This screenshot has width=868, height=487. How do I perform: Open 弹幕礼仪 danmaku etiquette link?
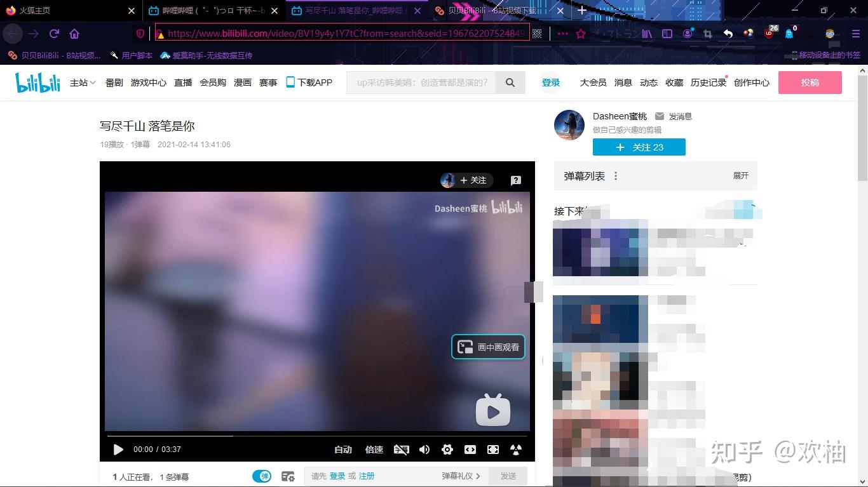(461, 476)
